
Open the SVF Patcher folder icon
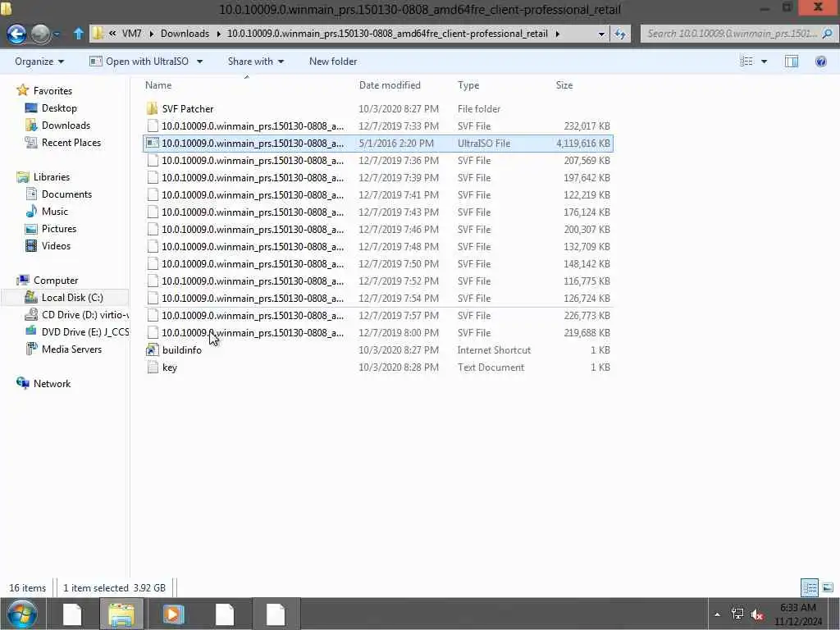point(152,109)
